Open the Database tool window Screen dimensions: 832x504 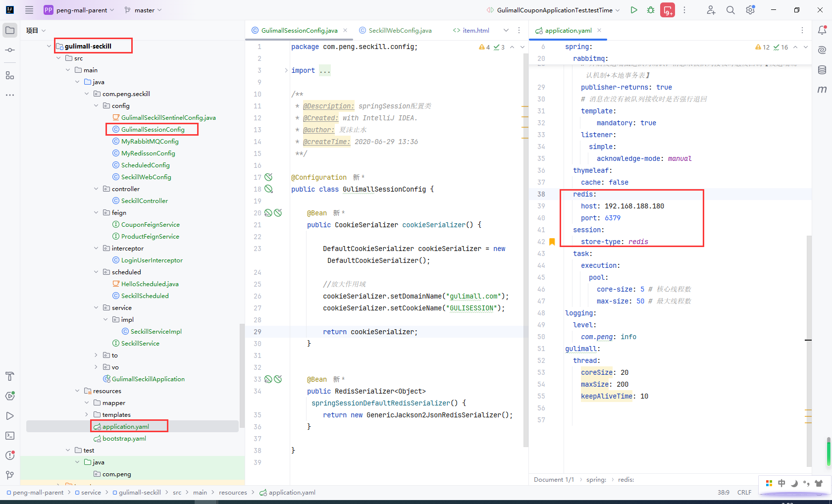tap(822, 70)
